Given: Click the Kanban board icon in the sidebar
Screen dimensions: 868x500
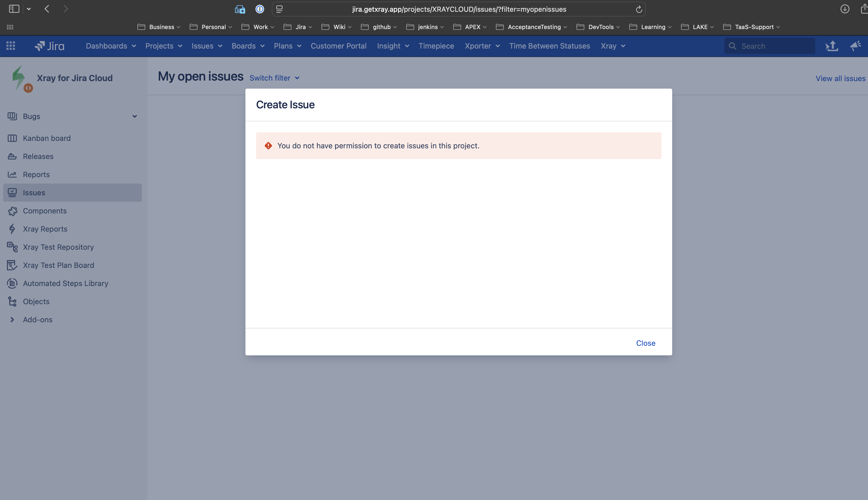Looking at the screenshot, I should [x=12, y=138].
